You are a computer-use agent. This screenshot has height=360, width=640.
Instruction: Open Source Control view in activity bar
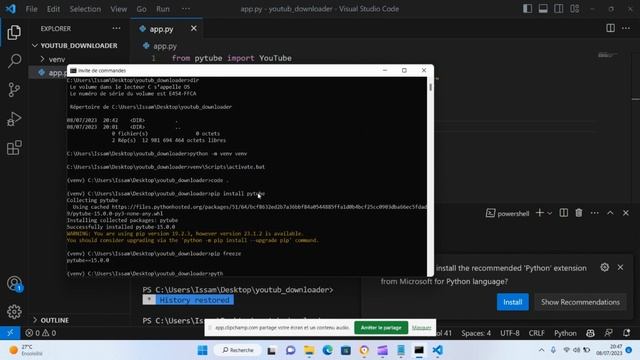click(14, 90)
